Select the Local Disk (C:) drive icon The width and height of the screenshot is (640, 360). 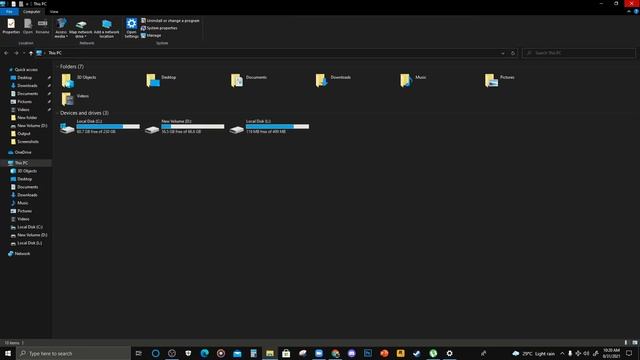pyautogui.click(x=67, y=128)
